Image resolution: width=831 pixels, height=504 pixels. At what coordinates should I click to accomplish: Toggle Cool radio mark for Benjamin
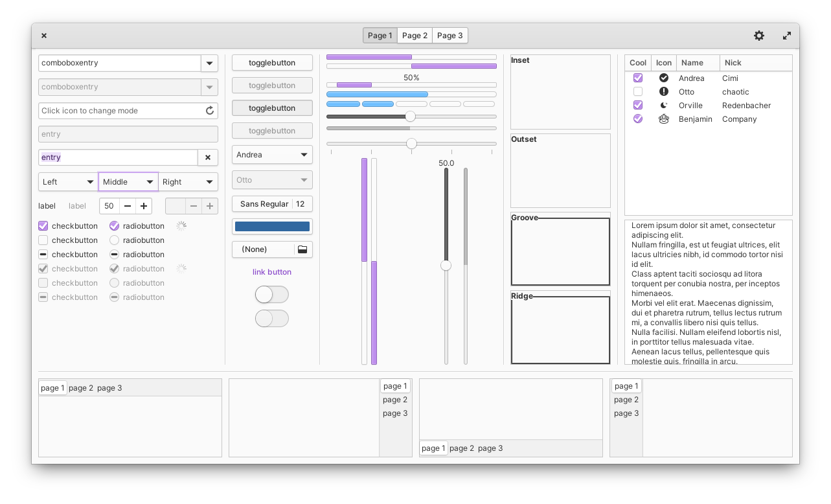click(x=638, y=119)
